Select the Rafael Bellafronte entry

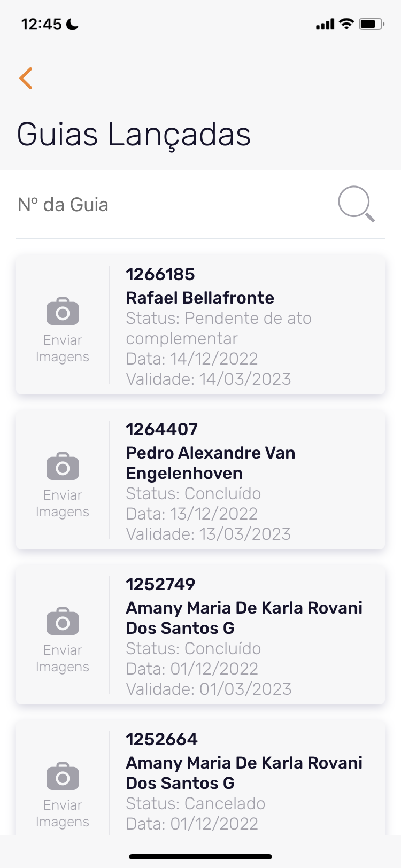[200, 298]
